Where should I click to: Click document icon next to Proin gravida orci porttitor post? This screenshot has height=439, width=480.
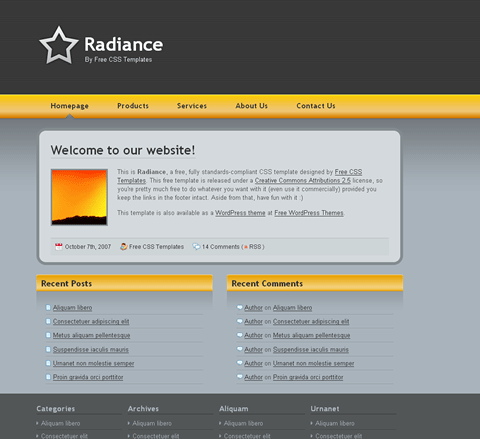pos(48,377)
